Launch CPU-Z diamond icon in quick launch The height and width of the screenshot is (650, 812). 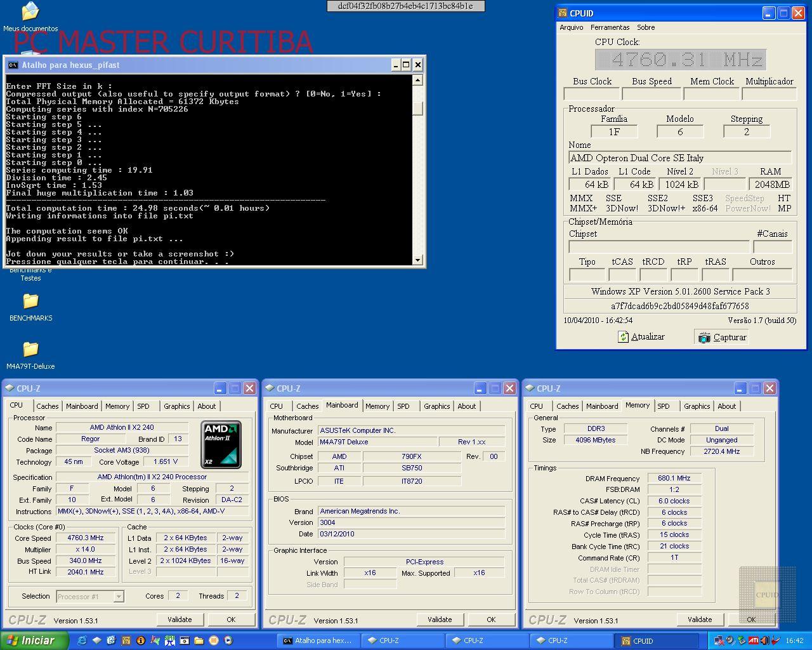coord(96,640)
